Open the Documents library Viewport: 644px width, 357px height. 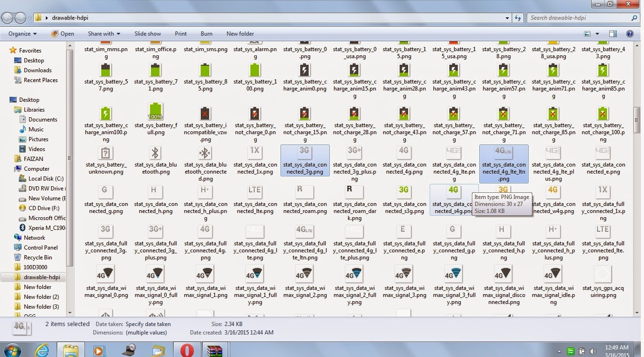coord(43,120)
